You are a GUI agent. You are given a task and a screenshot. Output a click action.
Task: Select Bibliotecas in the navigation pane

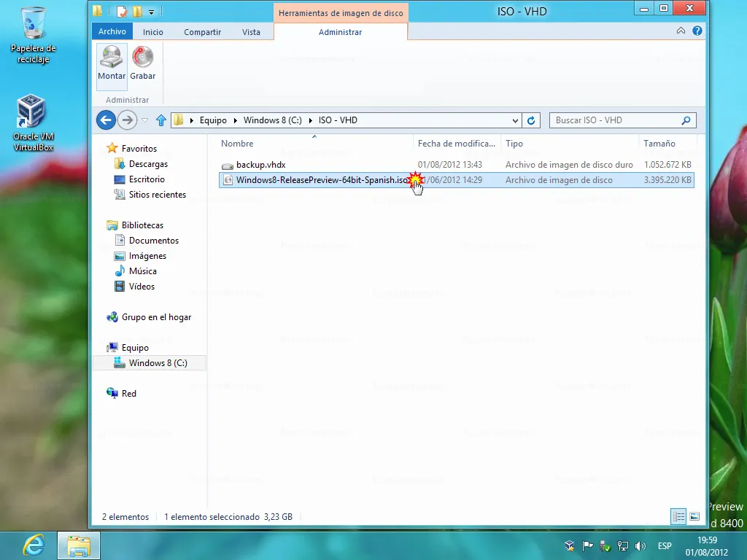coord(142,225)
